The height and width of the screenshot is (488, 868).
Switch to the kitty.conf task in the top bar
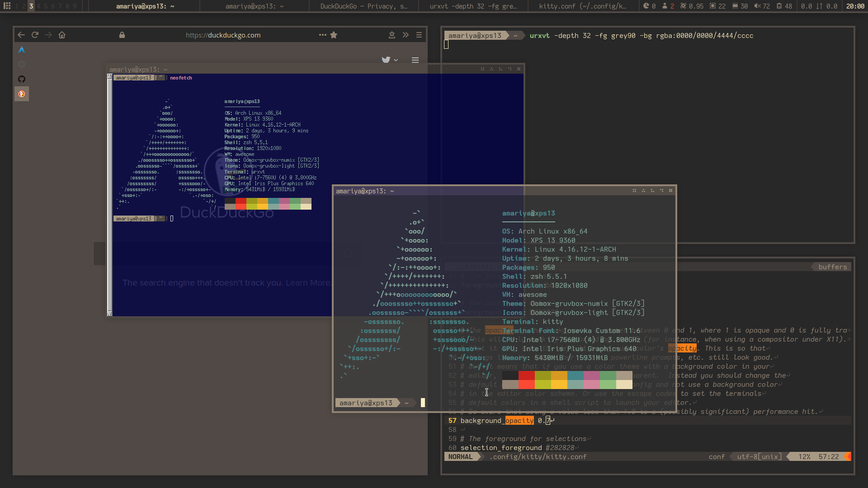(x=582, y=6)
